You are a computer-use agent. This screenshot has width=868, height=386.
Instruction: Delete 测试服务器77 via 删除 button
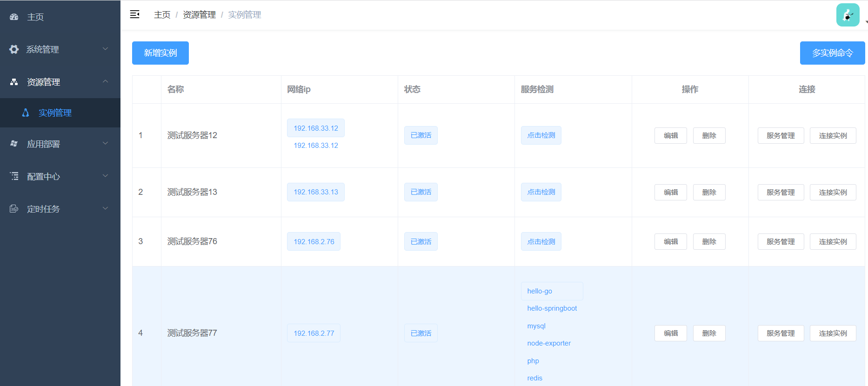point(709,333)
